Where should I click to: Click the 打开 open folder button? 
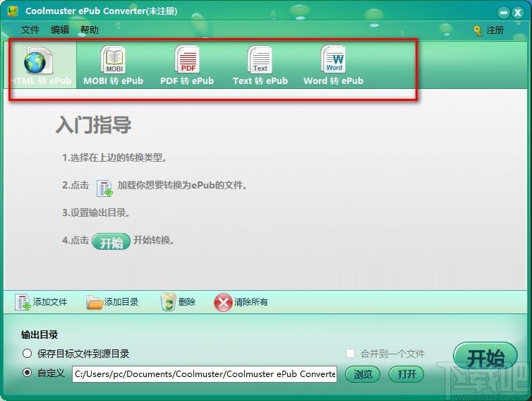(x=406, y=374)
